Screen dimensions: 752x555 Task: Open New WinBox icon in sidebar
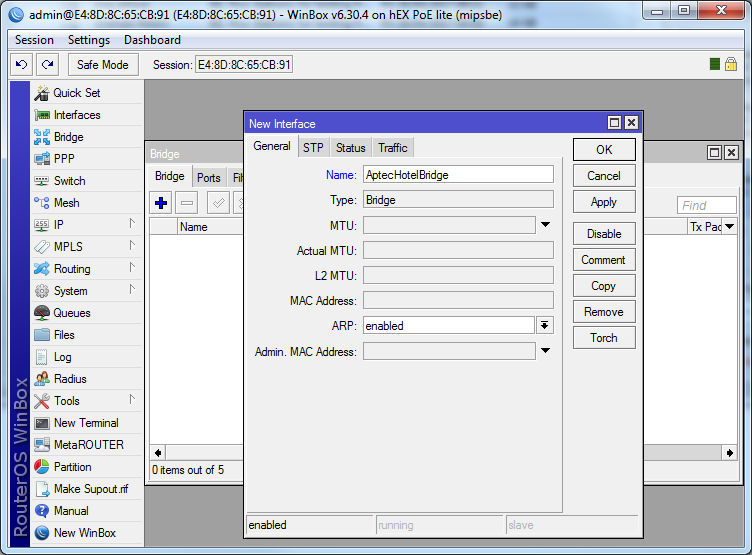42,533
